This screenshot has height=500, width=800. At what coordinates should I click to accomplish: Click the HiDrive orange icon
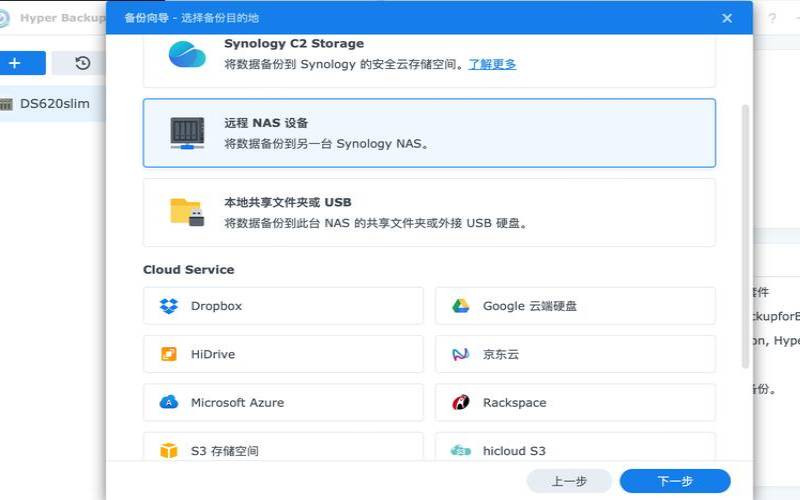pyautogui.click(x=169, y=354)
